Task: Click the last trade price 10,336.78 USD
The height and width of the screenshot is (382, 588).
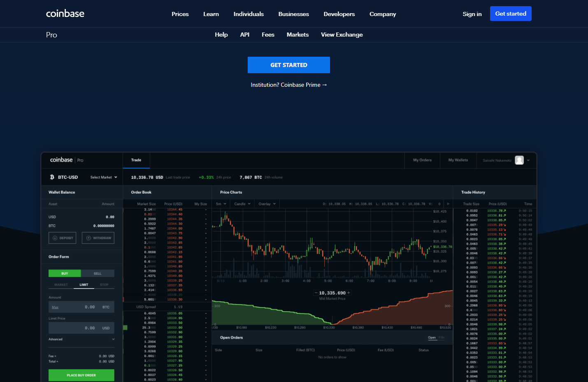Action: [147, 178]
